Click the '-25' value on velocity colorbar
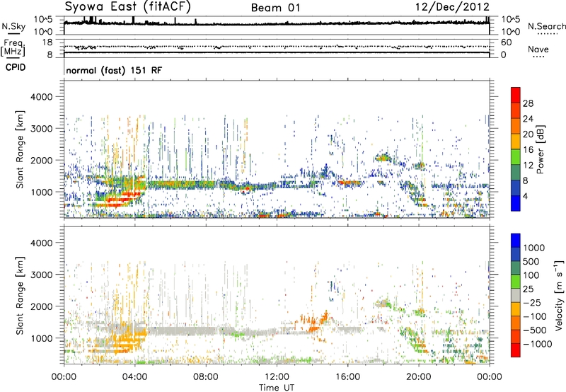Viewport: 566px width, 392px height. 533,303
